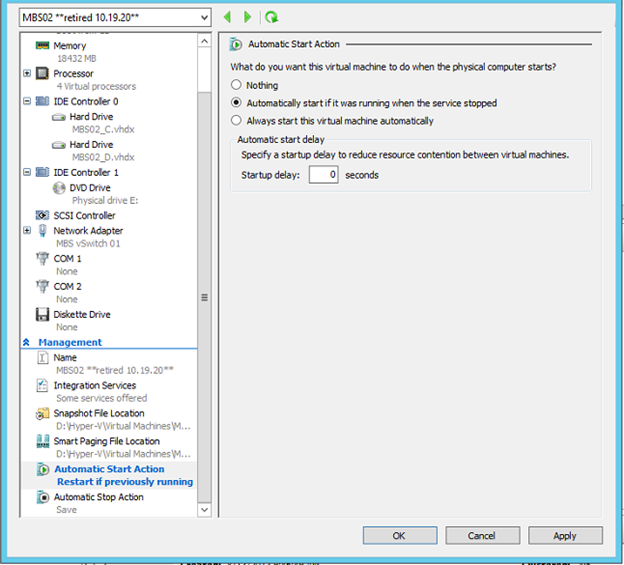Open the virtual machine selector dropdown
The width and height of the screenshot is (624, 565).
204,18
